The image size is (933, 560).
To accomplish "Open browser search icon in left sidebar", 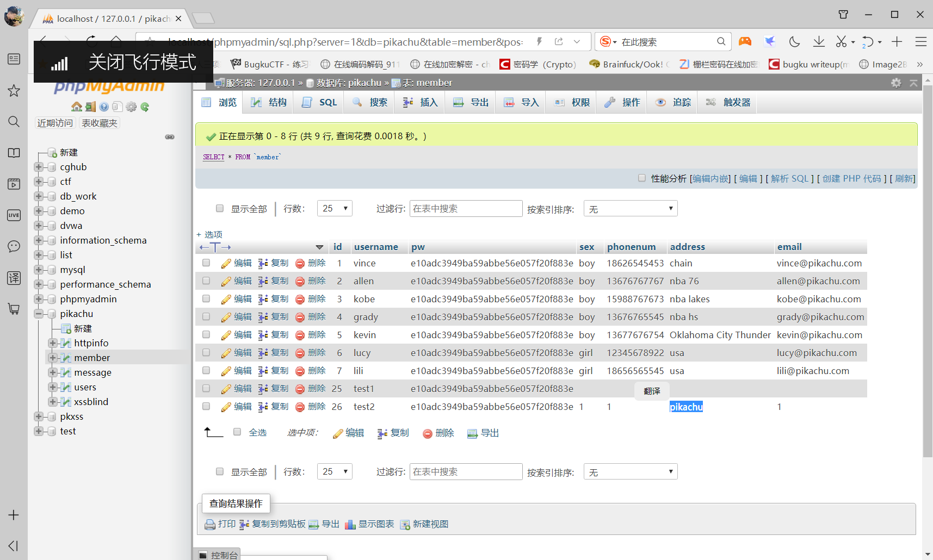I will pyautogui.click(x=14, y=121).
